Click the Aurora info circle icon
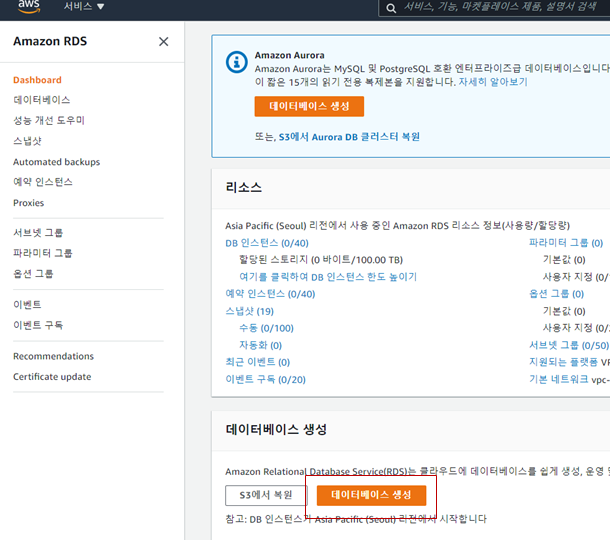Screen dimensions: 610x540 point(237,62)
